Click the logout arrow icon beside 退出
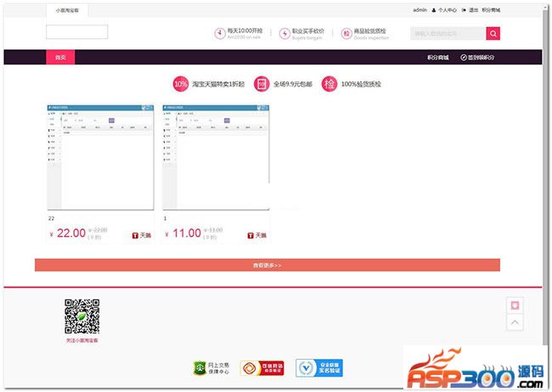Image resolution: width=552 pixels, height=392 pixels. point(464,10)
